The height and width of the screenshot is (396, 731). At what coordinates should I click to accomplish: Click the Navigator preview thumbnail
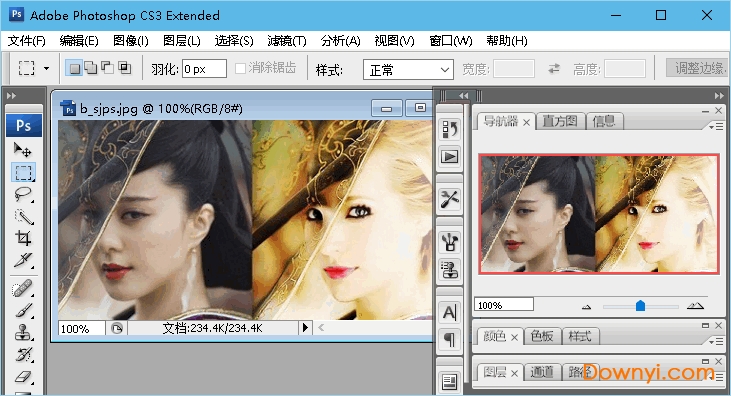pyautogui.click(x=599, y=214)
